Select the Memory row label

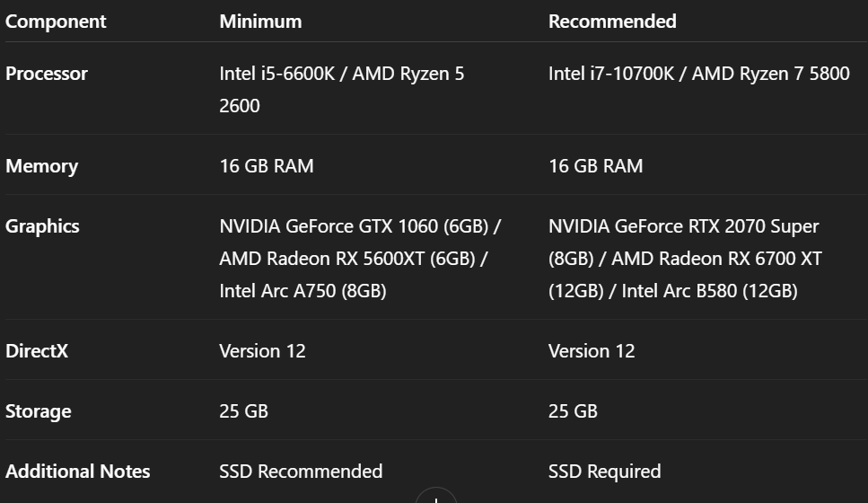click(41, 166)
